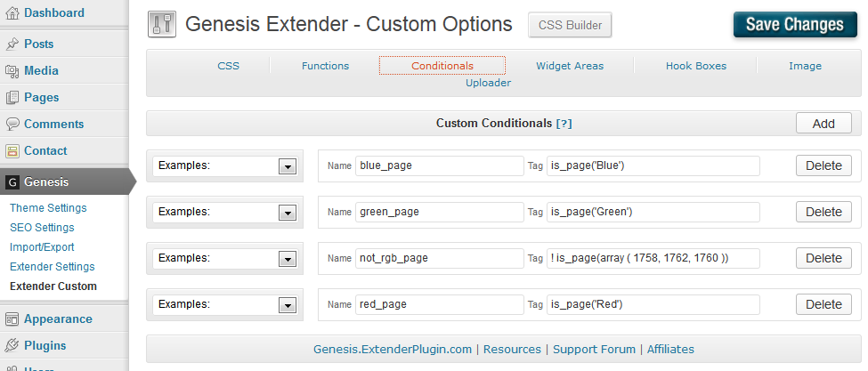Screen dimensions: 868x371
Task: Delete the red_page conditional
Action: pyautogui.click(x=823, y=304)
